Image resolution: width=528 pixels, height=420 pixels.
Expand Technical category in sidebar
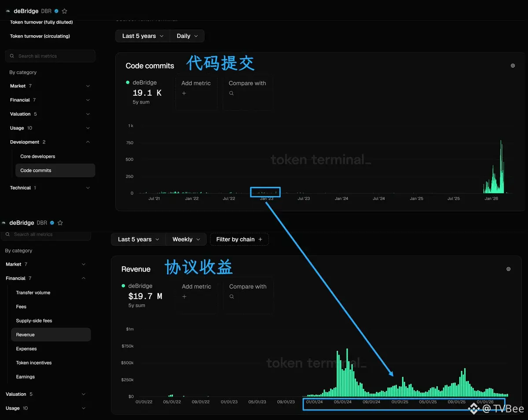tap(50, 188)
